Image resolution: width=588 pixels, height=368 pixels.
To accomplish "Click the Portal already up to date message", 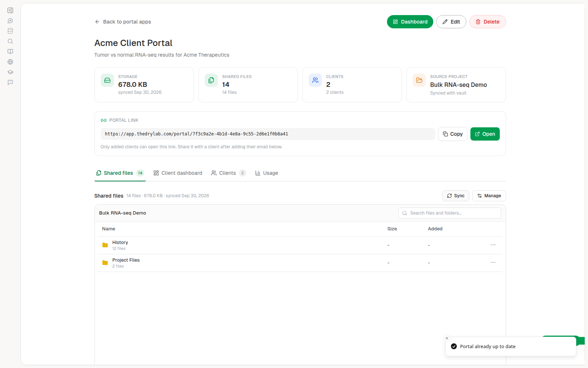I will click(488, 346).
